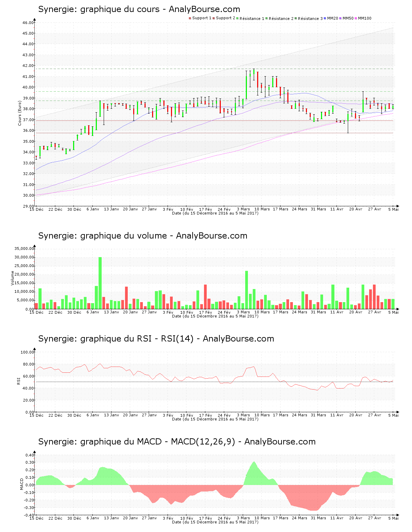The width and height of the screenshot is (412, 532).
Task: Click the blue MM20 legend swatch
Action: click(325, 18)
